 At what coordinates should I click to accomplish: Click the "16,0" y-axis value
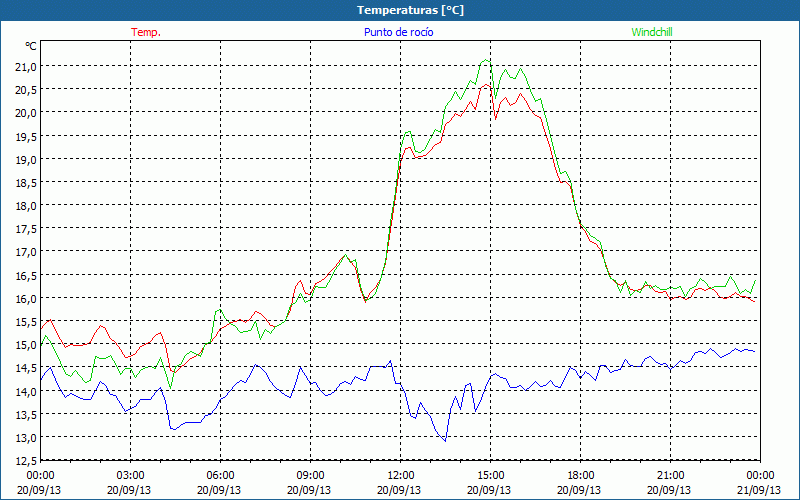pos(27,298)
